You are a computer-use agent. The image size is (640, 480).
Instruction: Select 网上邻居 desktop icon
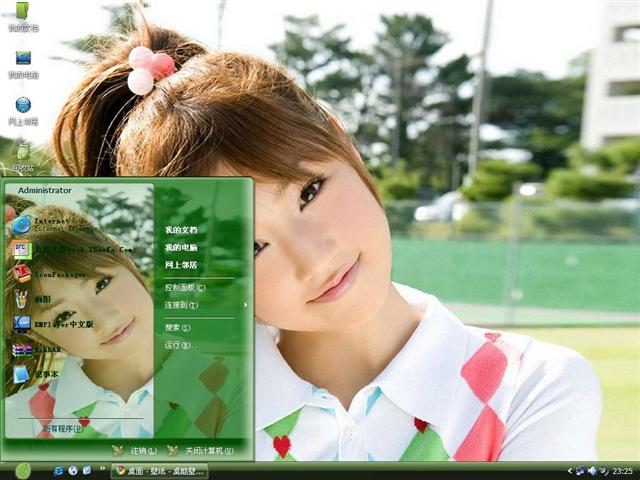click(x=23, y=111)
